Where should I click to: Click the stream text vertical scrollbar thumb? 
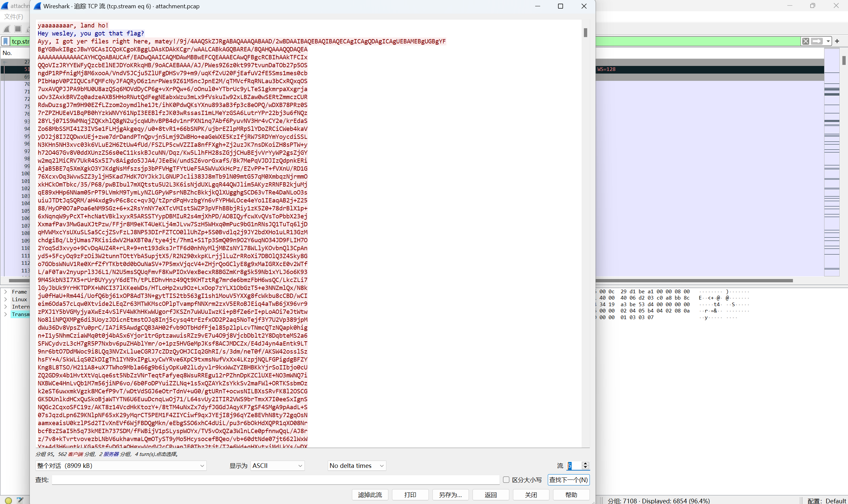pyautogui.click(x=586, y=32)
